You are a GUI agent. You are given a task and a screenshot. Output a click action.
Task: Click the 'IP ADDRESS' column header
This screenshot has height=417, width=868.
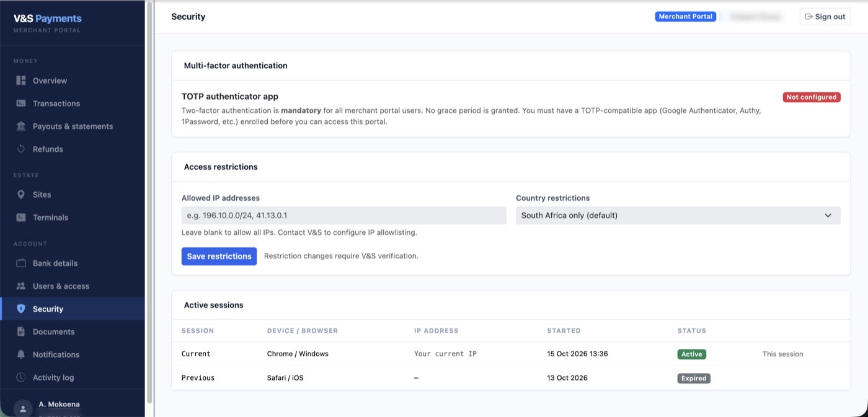[x=436, y=331]
